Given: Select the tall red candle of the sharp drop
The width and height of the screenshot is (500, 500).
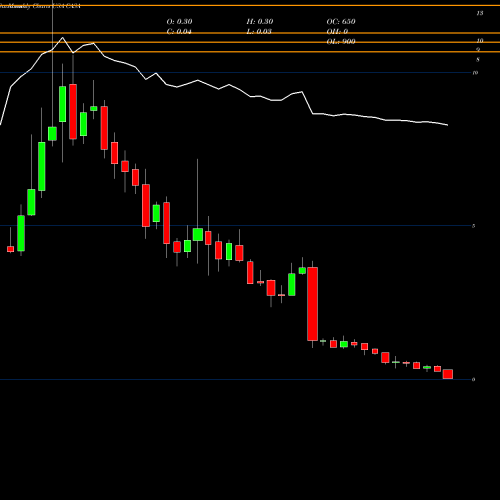Looking at the screenshot, I should (312, 304).
